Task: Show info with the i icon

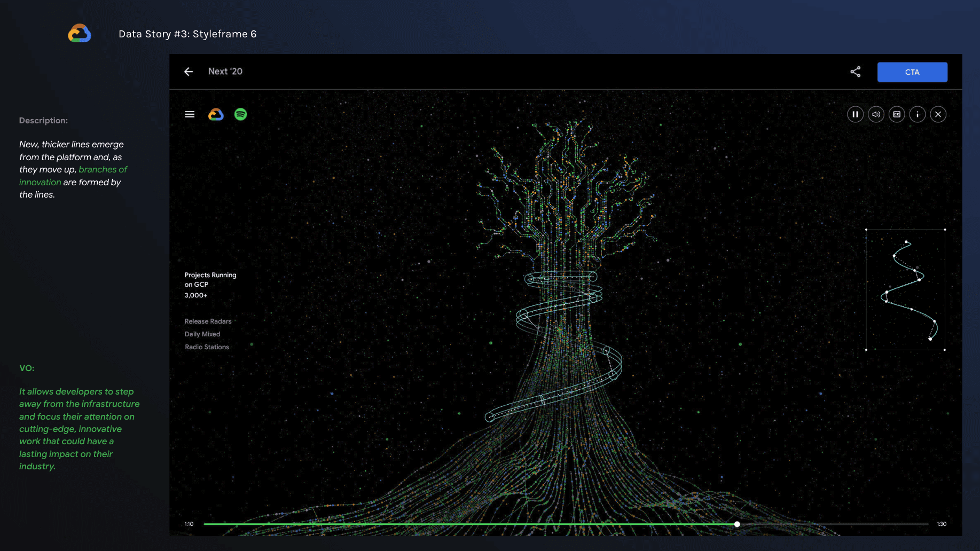Action: click(x=918, y=114)
